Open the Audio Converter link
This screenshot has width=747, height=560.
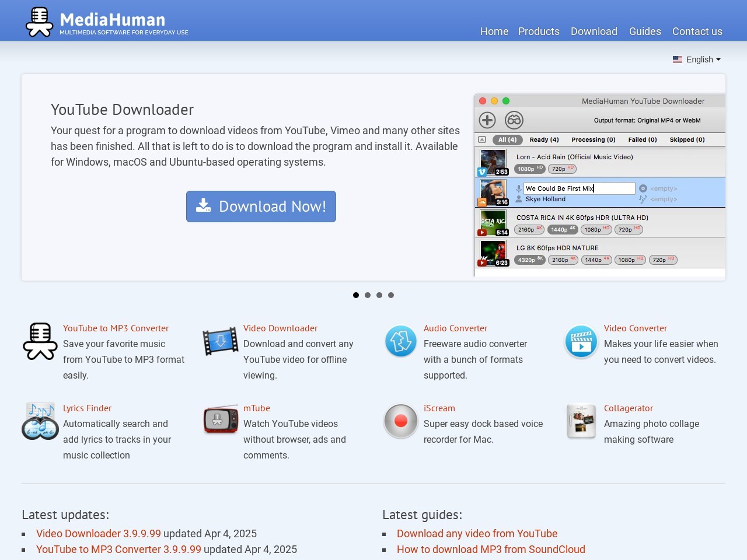point(455,328)
